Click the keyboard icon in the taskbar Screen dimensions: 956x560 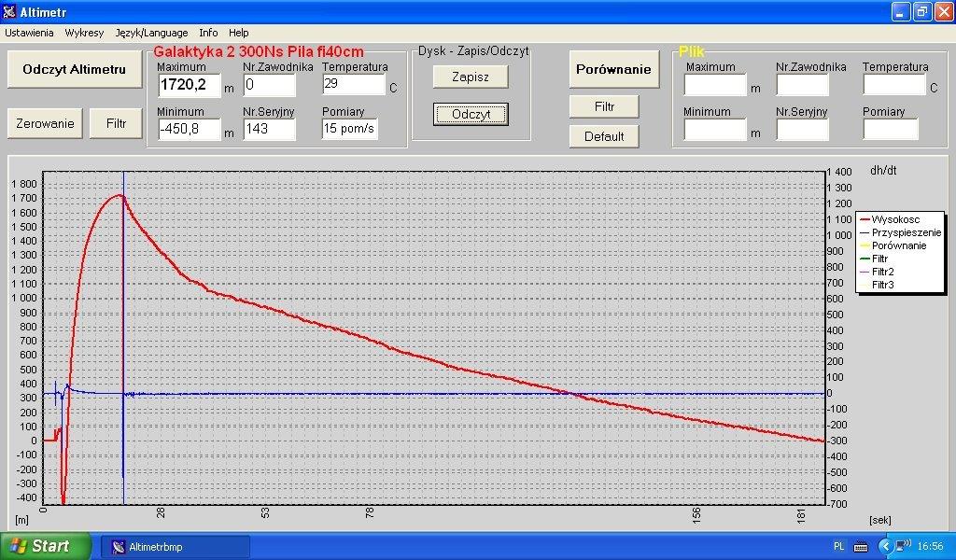point(861,546)
